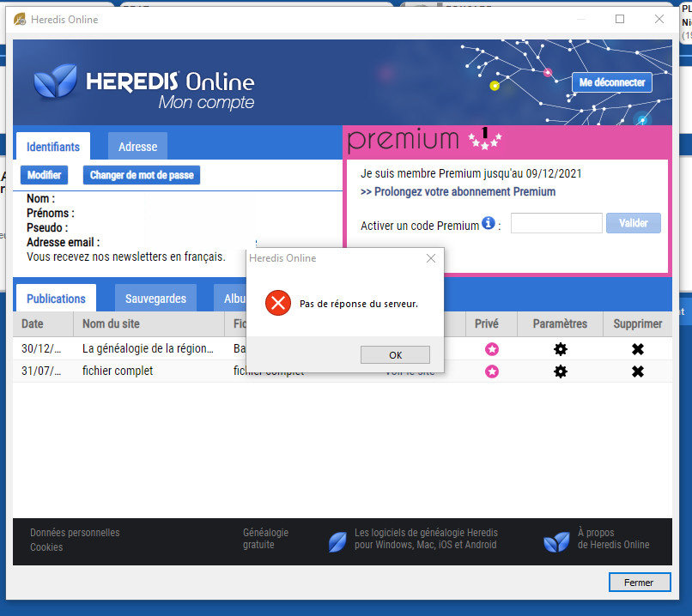
Task: Select 'fichier complet' site name cell
Action: tap(118, 371)
